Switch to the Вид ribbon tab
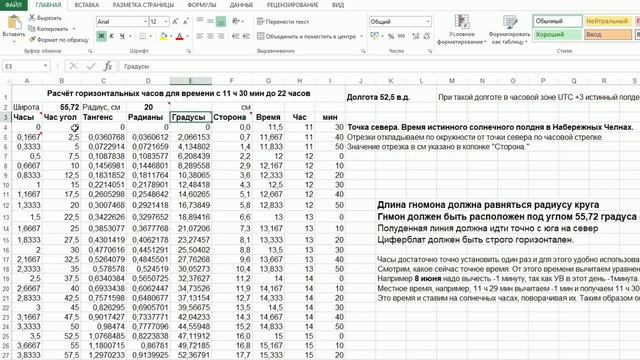The image size is (640, 360). pos(338,5)
